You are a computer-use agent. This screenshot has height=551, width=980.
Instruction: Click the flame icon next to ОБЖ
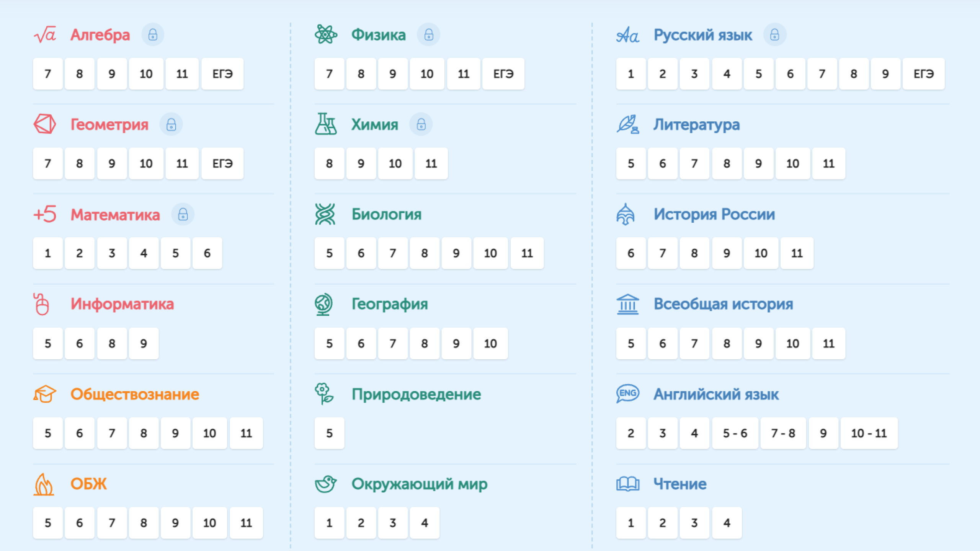pyautogui.click(x=44, y=483)
